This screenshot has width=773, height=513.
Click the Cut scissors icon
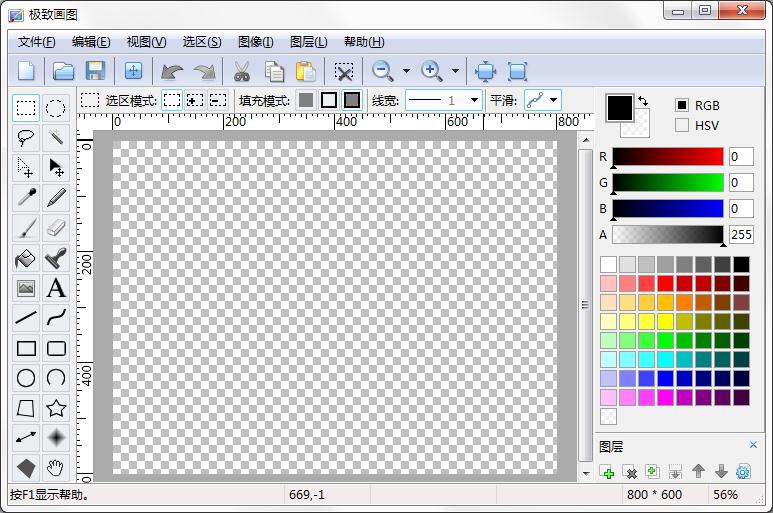pyautogui.click(x=241, y=71)
